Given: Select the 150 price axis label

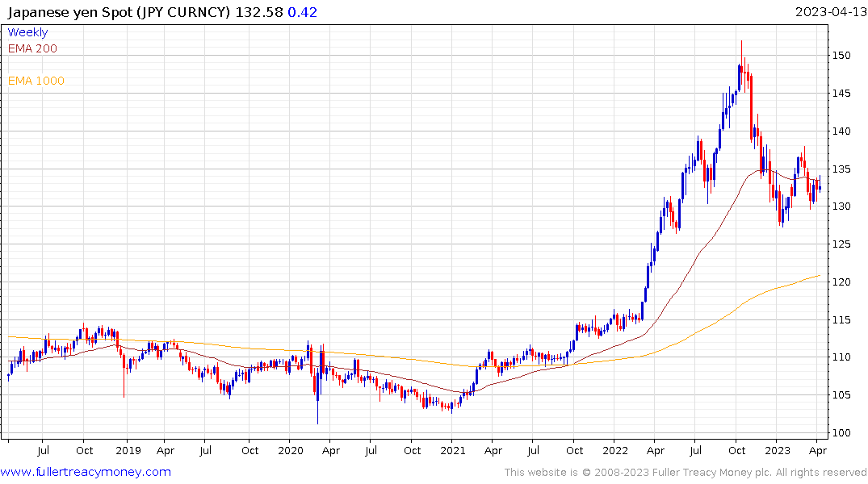Looking at the screenshot, I should pos(841,56).
